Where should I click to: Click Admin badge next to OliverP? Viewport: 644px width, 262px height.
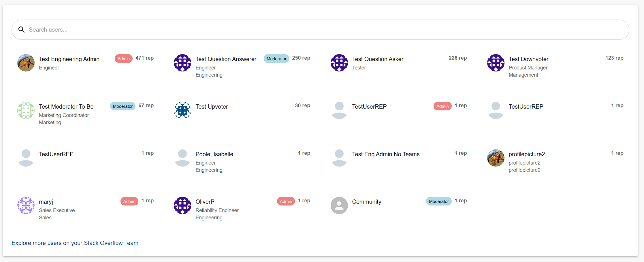coord(286,201)
